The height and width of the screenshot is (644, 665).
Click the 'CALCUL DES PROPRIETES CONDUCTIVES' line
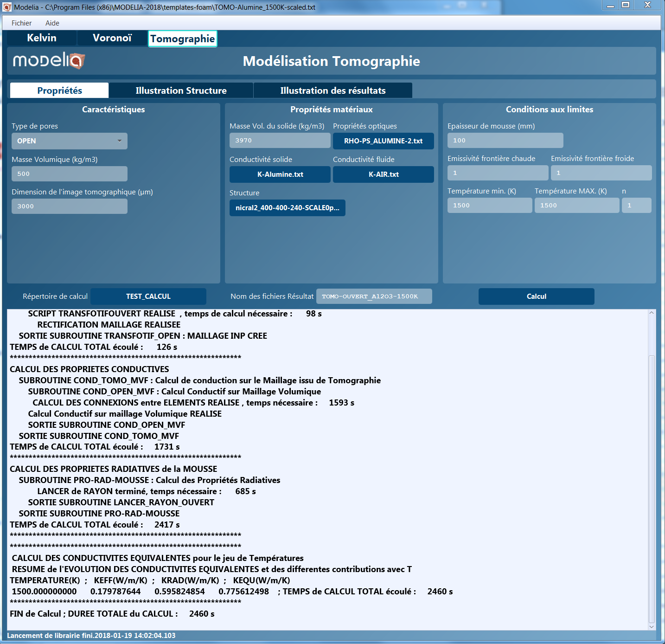pyautogui.click(x=90, y=369)
